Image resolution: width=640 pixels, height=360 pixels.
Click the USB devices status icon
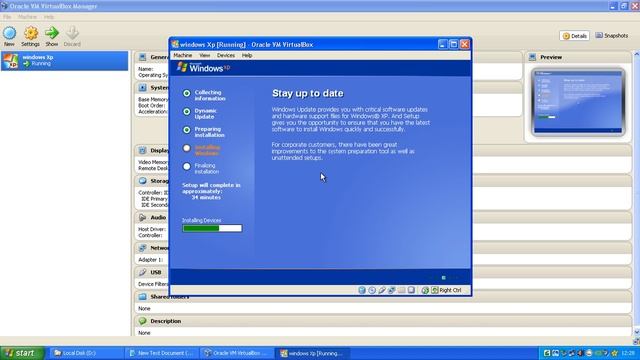(382, 290)
